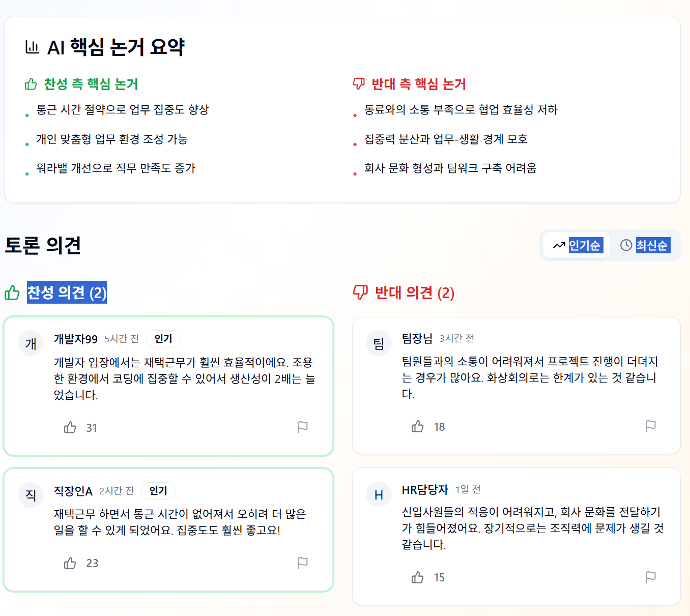Click the 반대 의견 (2) heading
The width and height of the screenshot is (690, 616).
pos(414,292)
